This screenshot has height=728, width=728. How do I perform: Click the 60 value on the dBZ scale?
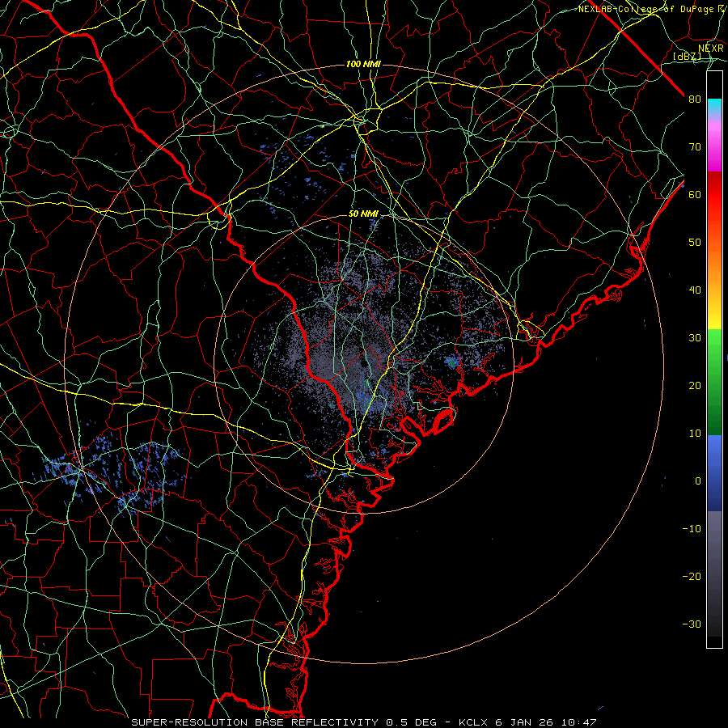pyautogui.click(x=695, y=194)
